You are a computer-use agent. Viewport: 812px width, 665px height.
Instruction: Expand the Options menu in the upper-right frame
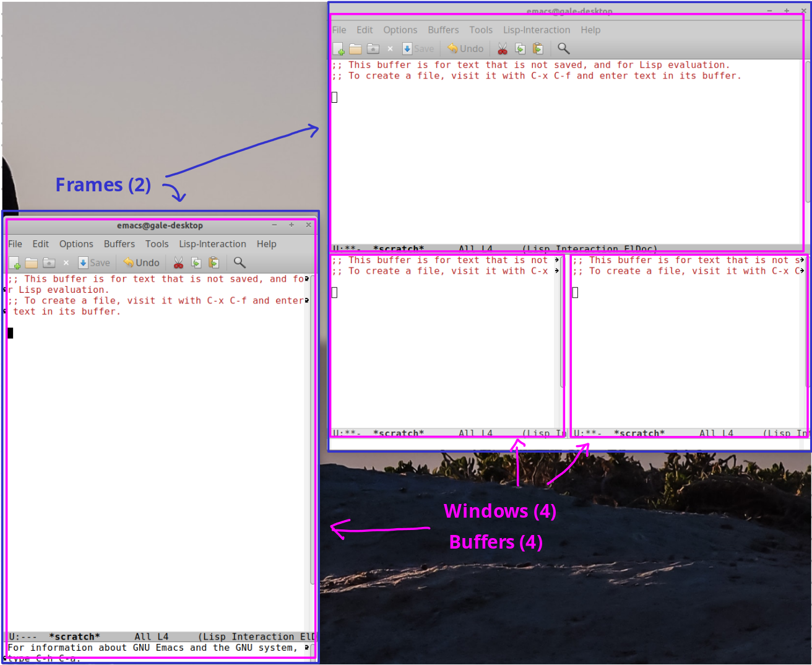pyautogui.click(x=400, y=30)
